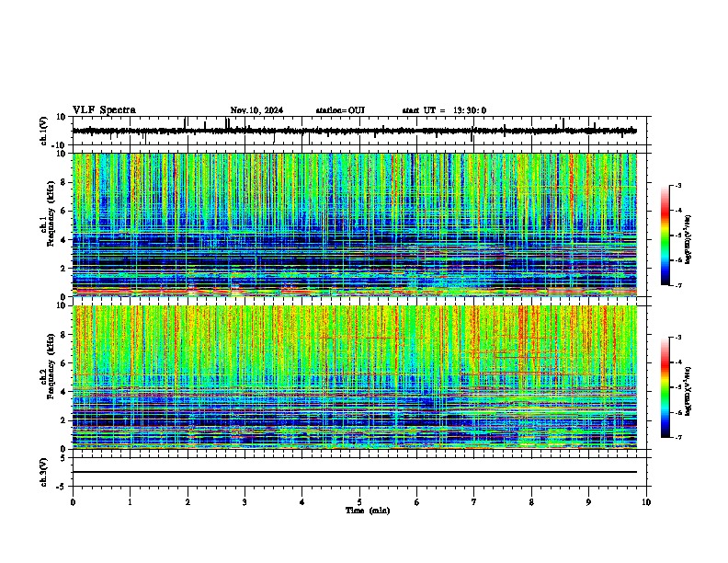Screen dimensions: 728x563
Task: Click the "Time (min)" x-axis label
Action: [x=368, y=511]
